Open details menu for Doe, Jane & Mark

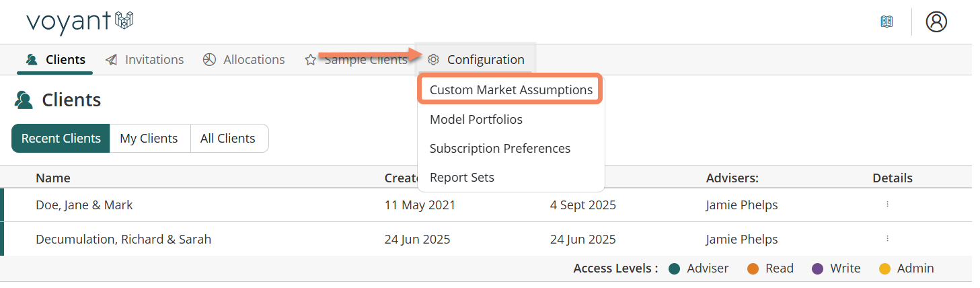(887, 205)
